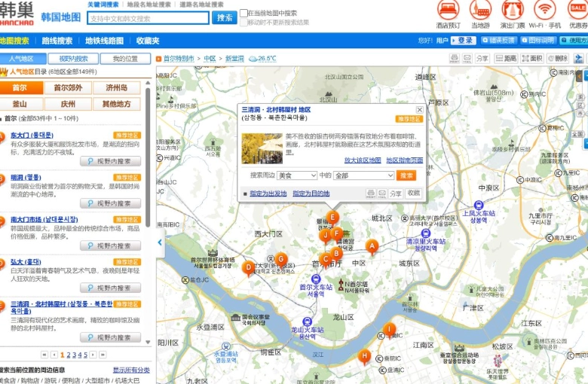The height and width of the screenshot is (384, 588).
Task: Click the 三清洞 photo thumbnail in popup
Action: [x=262, y=148]
